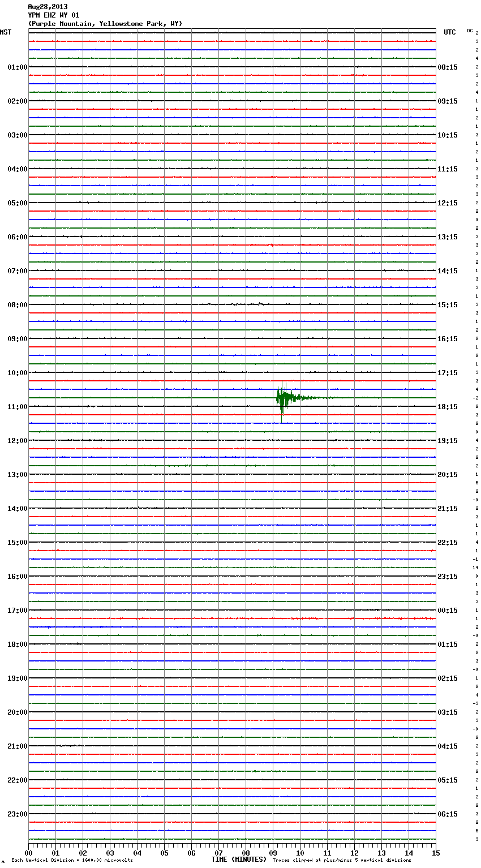The image size is (481, 868).
Task: Select the 04:00 MST time label
Action: pos(18,169)
